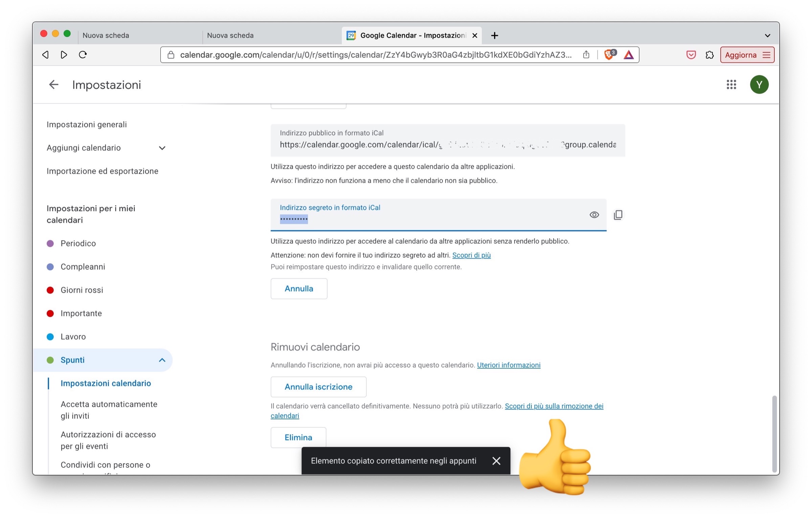The width and height of the screenshot is (812, 518).
Task: Click the public iCal address field
Action: tap(447, 145)
